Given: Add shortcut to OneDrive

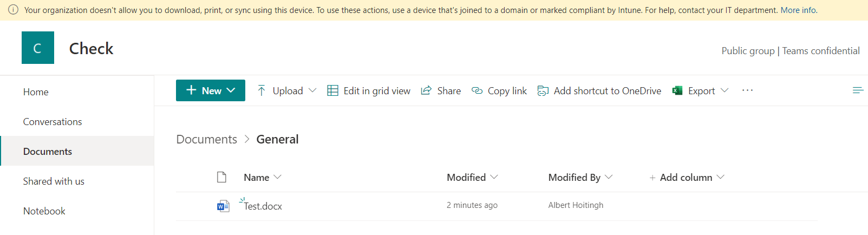Looking at the screenshot, I should [x=599, y=90].
